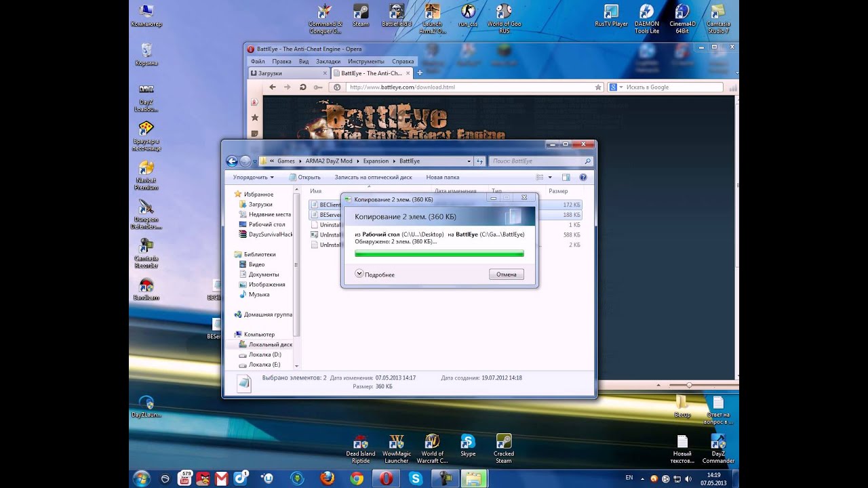Bookmark the page with Opera's address star
The height and width of the screenshot is (488, 868).
(598, 87)
